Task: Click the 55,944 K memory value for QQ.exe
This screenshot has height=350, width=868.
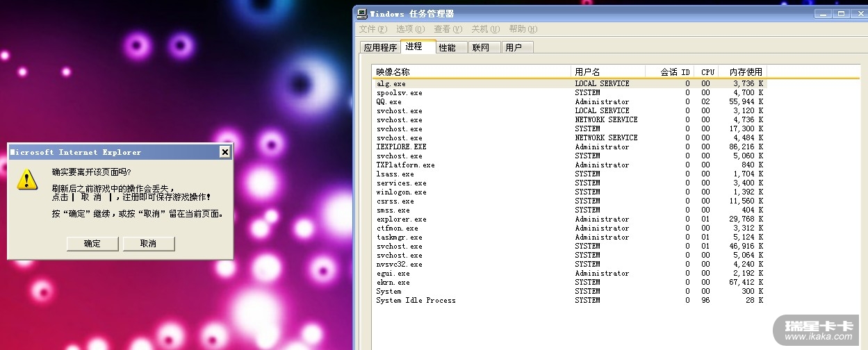Action: (x=746, y=101)
